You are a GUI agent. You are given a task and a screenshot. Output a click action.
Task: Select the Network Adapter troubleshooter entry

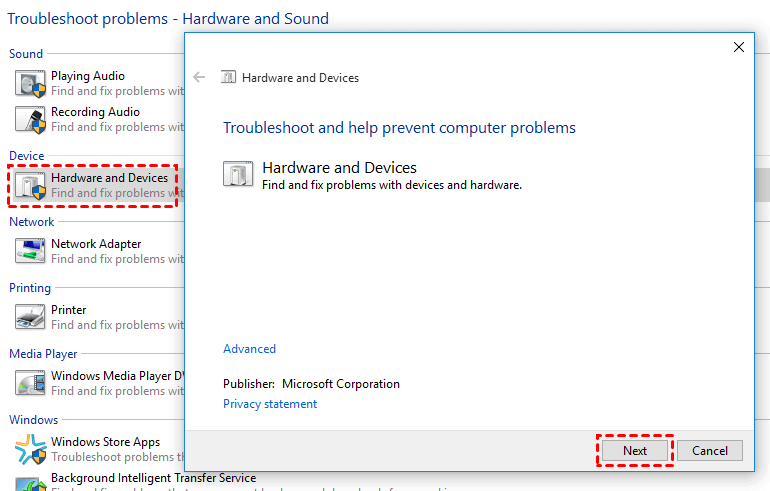96,244
